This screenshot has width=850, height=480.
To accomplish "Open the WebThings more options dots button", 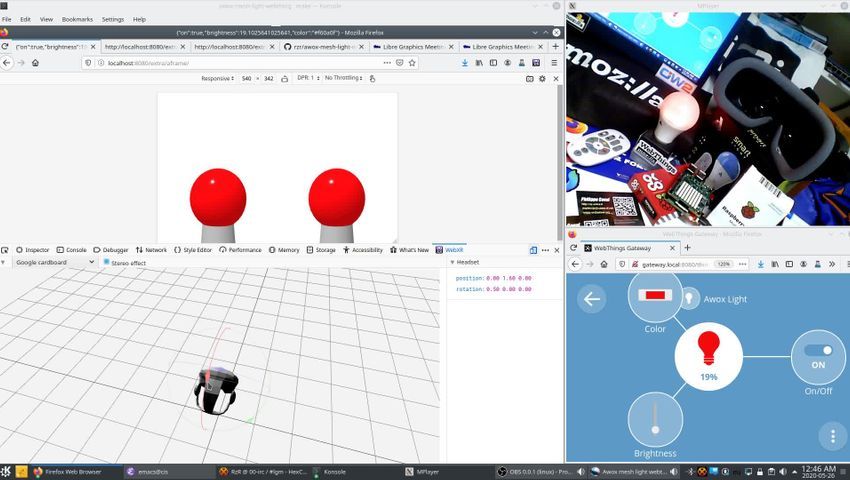I will point(833,436).
